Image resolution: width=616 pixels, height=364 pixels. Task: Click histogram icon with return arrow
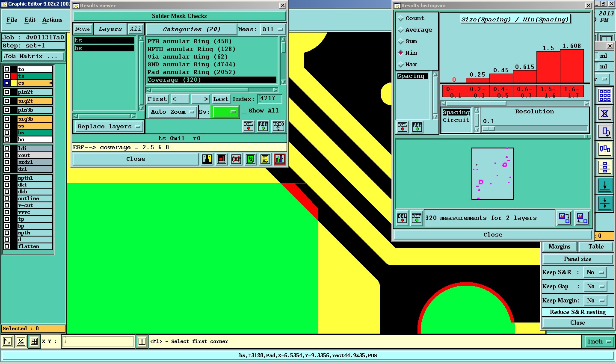(582, 218)
